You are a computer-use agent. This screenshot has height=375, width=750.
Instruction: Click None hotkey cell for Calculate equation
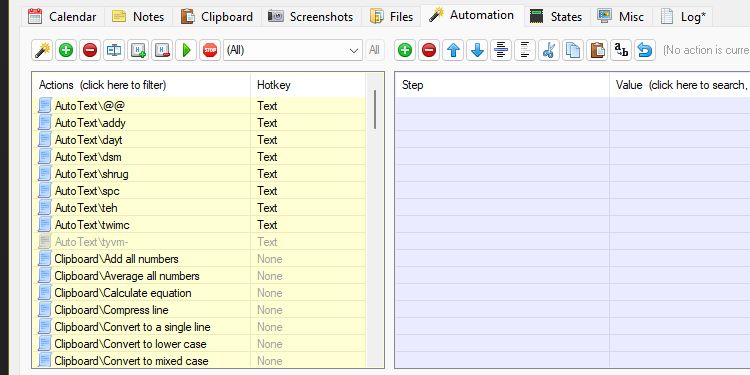pyautogui.click(x=308, y=293)
